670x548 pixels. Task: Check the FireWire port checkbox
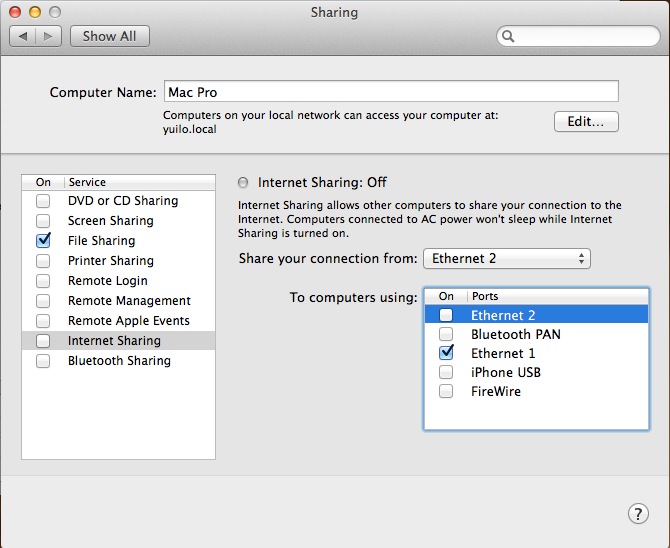tap(446, 391)
